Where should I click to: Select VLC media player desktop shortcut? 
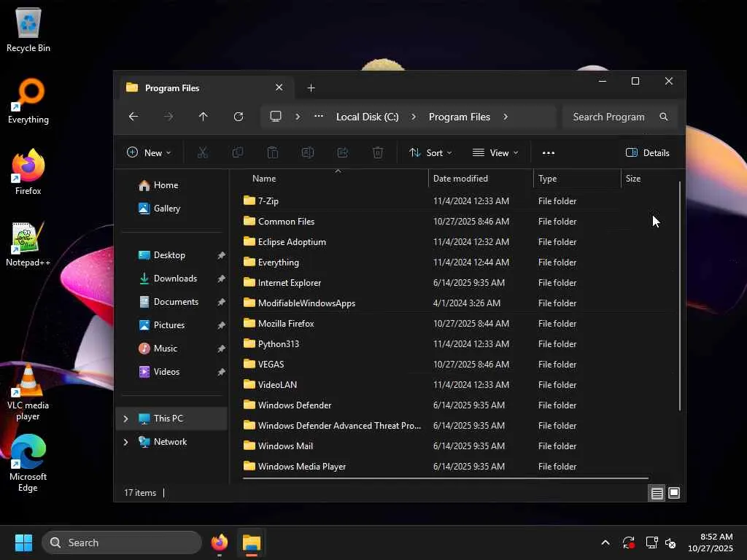point(28,392)
